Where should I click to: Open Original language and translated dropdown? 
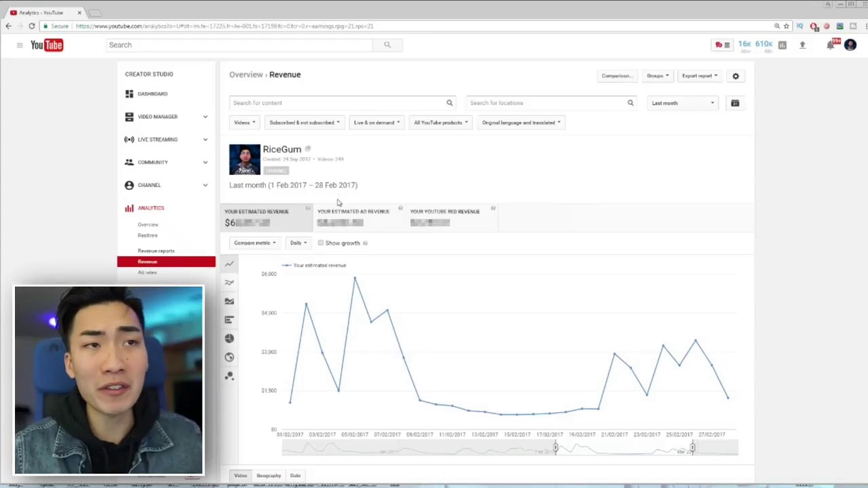(521, 123)
